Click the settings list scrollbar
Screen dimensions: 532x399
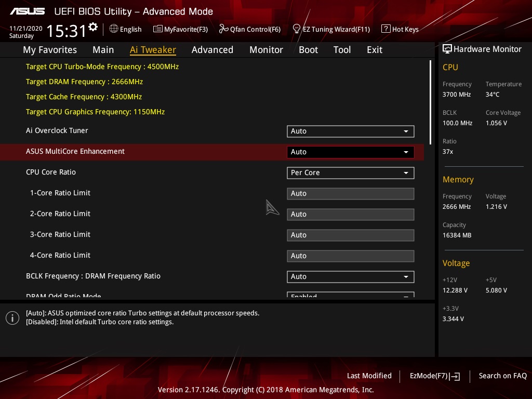(431, 102)
